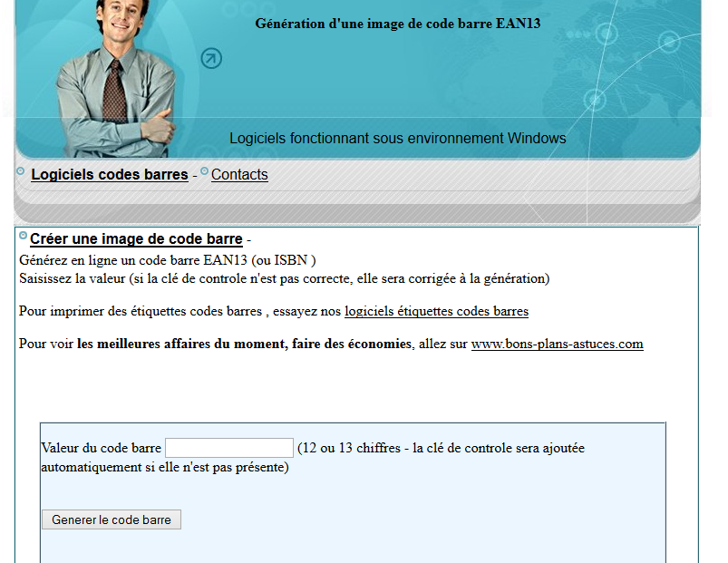Click bold text les meilleures affaires du moment
The image size is (728, 563).
[182, 344]
